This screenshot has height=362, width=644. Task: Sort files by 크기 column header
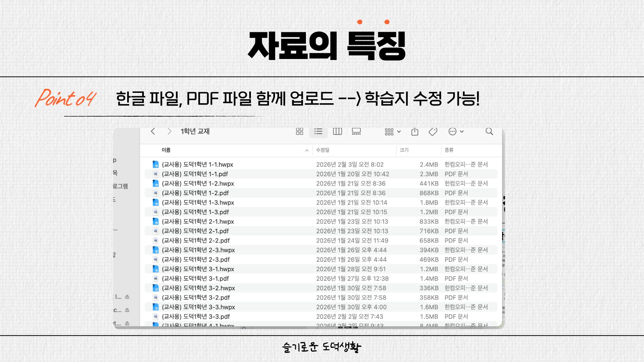pyautogui.click(x=404, y=150)
